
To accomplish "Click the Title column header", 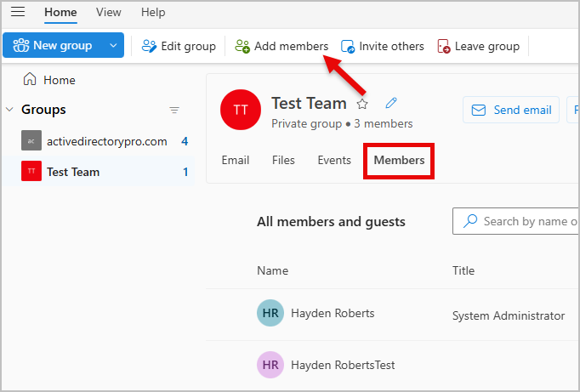I will (x=463, y=270).
